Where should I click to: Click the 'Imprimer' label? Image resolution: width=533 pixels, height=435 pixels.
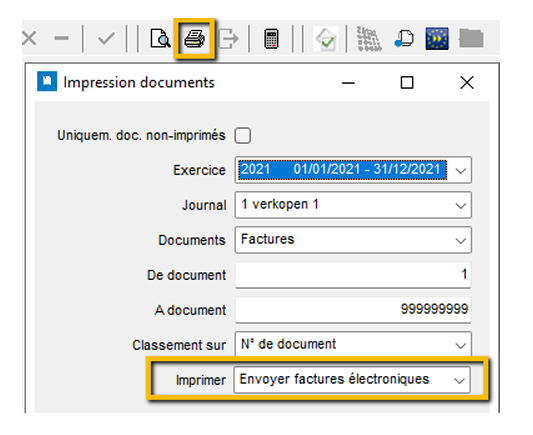click(201, 380)
